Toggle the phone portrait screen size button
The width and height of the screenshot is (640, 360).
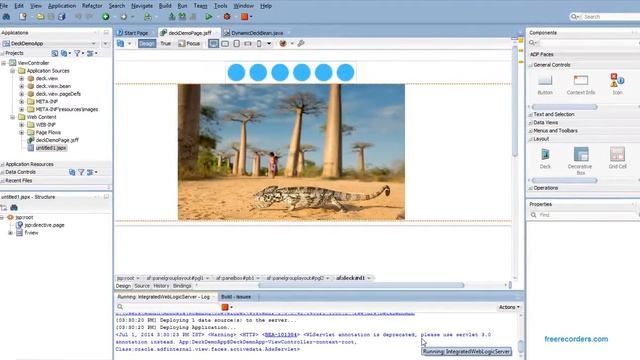[259, 43]
